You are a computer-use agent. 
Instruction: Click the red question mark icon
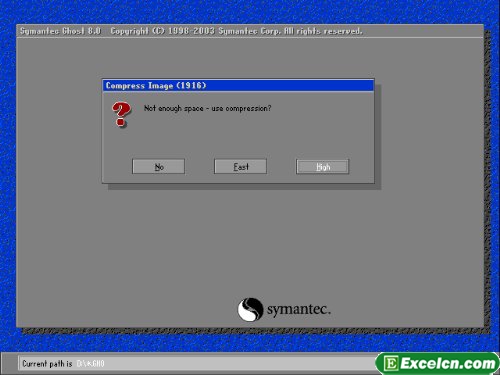pos(121,114)
